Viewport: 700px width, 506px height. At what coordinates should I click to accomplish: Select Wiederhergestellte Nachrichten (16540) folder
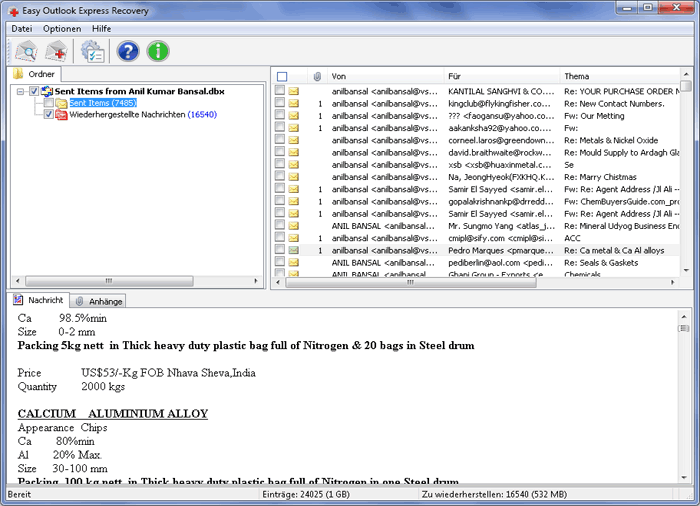(x=143, y=115)
